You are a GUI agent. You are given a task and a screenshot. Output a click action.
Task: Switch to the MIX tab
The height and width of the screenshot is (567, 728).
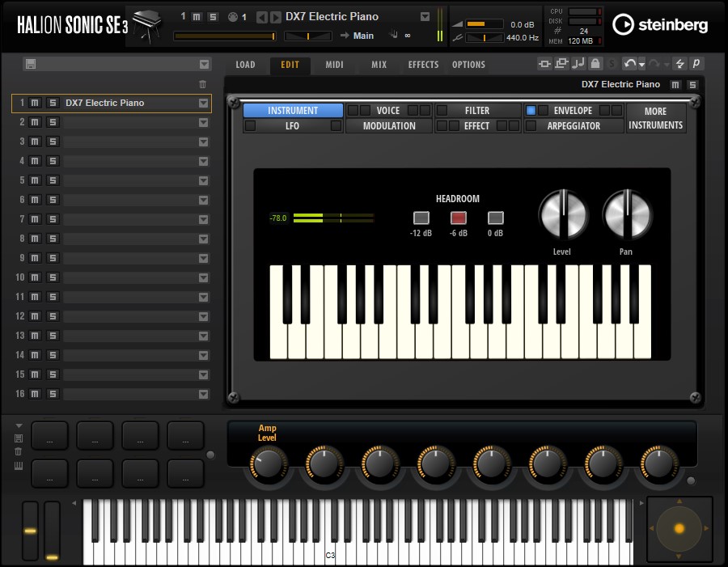point(379,65)
